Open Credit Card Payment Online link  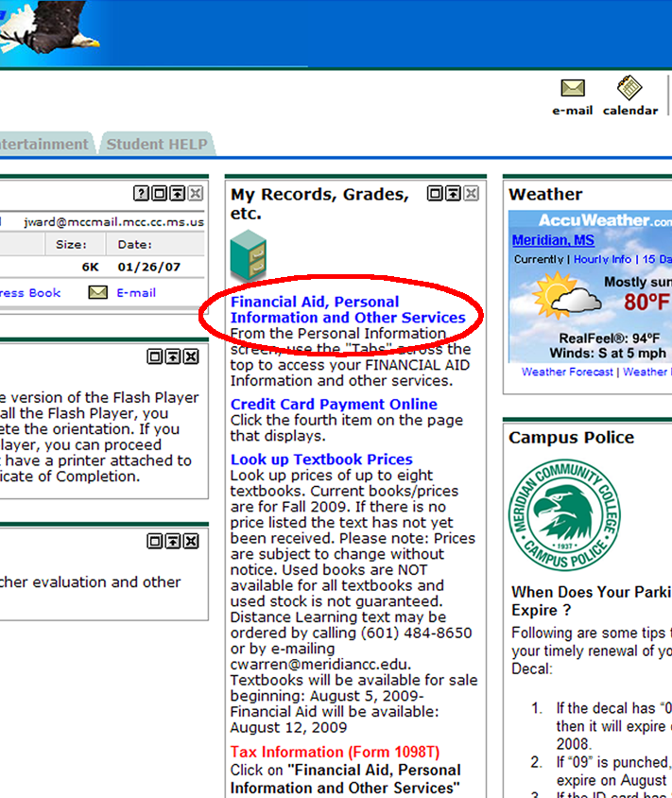click(x=334, y=405)
